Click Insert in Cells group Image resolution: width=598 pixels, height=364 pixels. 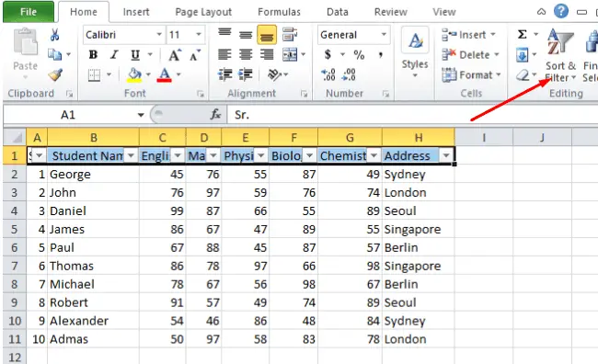coord(468,35)
